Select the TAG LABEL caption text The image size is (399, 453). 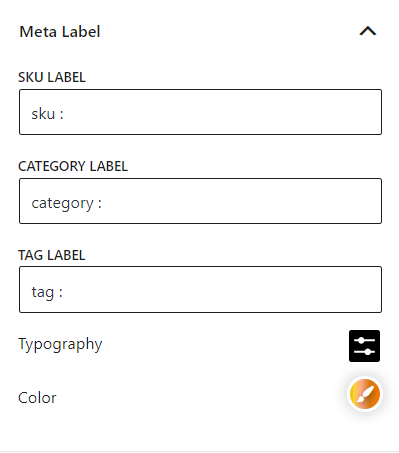point(52,255)
